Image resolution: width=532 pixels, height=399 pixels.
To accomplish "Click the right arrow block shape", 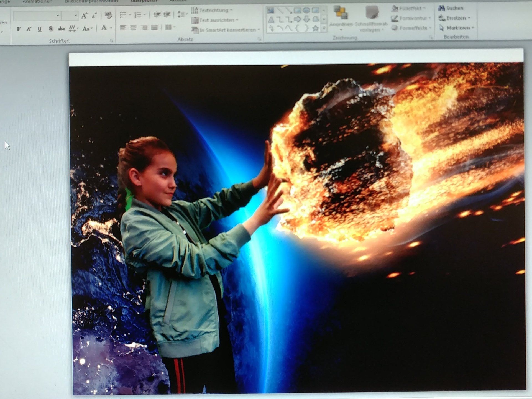I will pyautogui.click(x=297, y=19).
